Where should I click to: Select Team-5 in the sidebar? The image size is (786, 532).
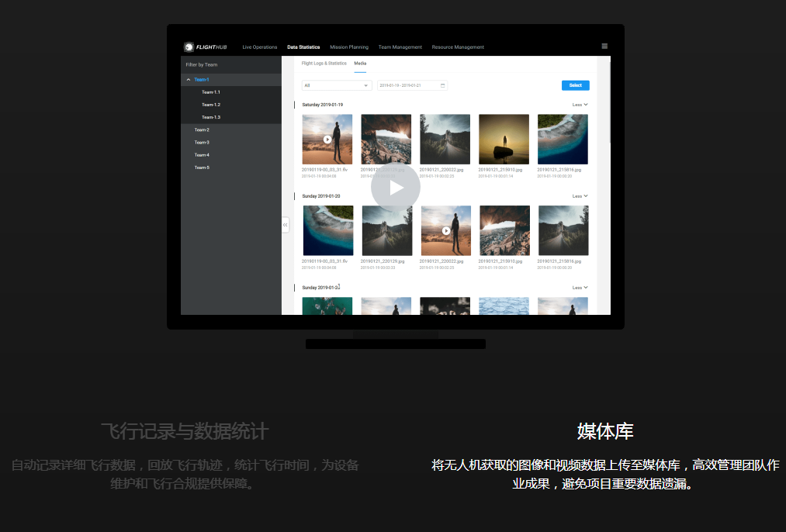(x=202, y=168)
